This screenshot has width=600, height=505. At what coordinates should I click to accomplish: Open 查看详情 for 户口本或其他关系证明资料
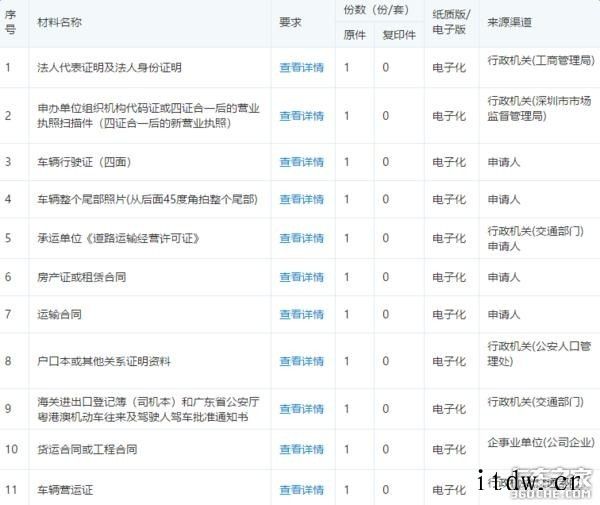(x=302, y=361)
